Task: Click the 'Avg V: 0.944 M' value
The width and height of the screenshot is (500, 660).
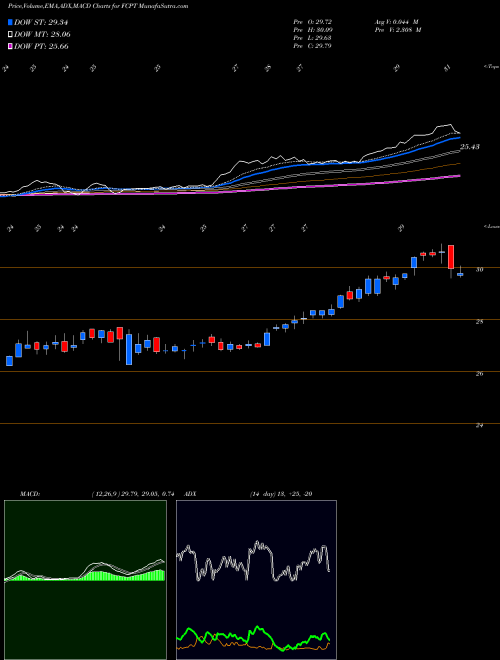Action: point(396,22)
